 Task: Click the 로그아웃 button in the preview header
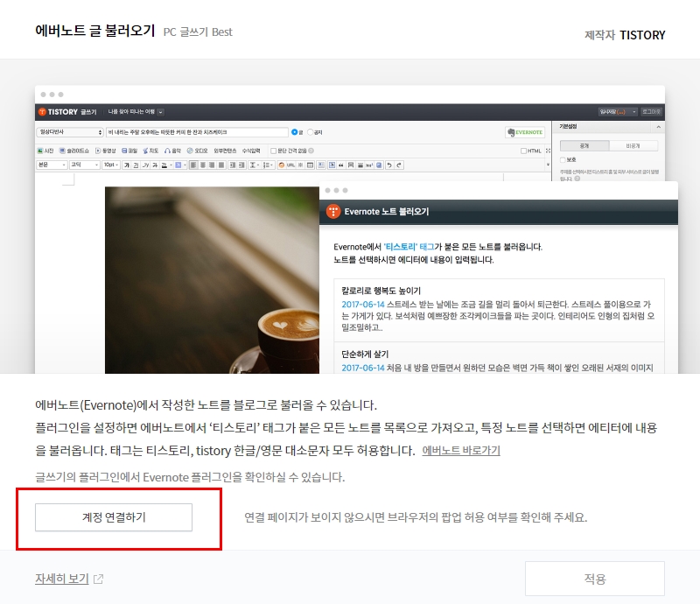(651, 112)
